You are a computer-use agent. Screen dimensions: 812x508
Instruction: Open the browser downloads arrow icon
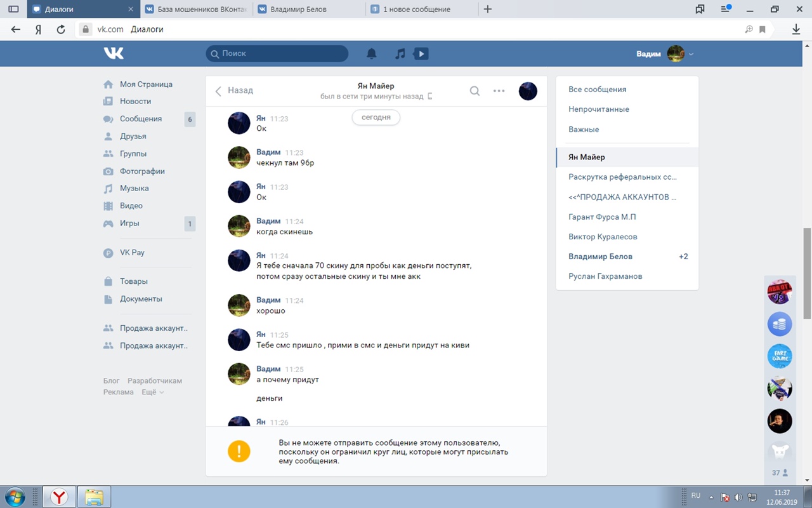[796, 29]
